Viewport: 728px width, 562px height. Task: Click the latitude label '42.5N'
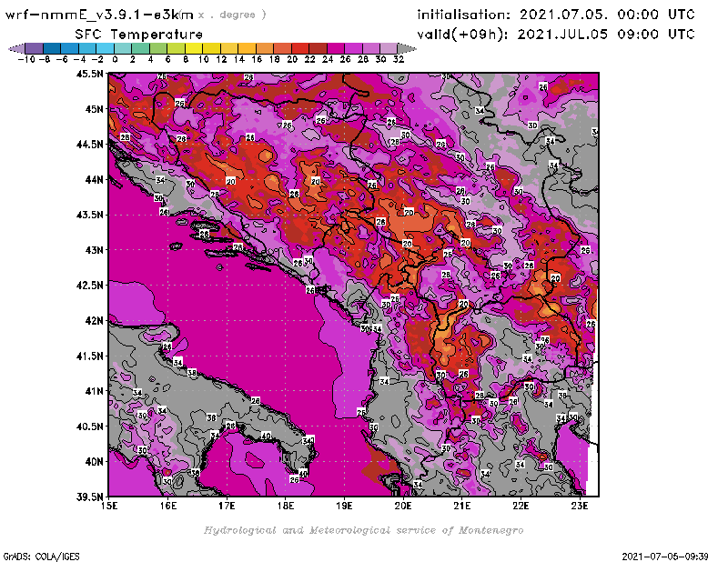[x=89, y=286]
